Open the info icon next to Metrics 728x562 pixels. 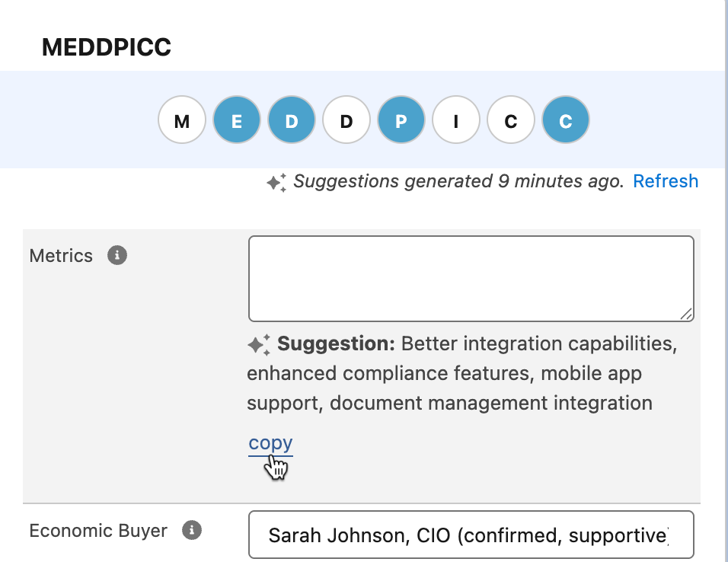coord(117,255)
